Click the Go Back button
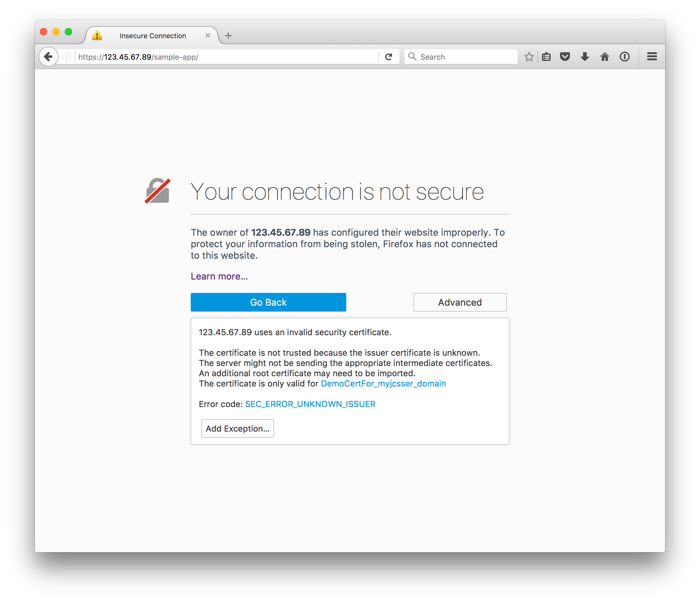Image resolution: width=700 pixels, height=602 pixels. point(268,302)
